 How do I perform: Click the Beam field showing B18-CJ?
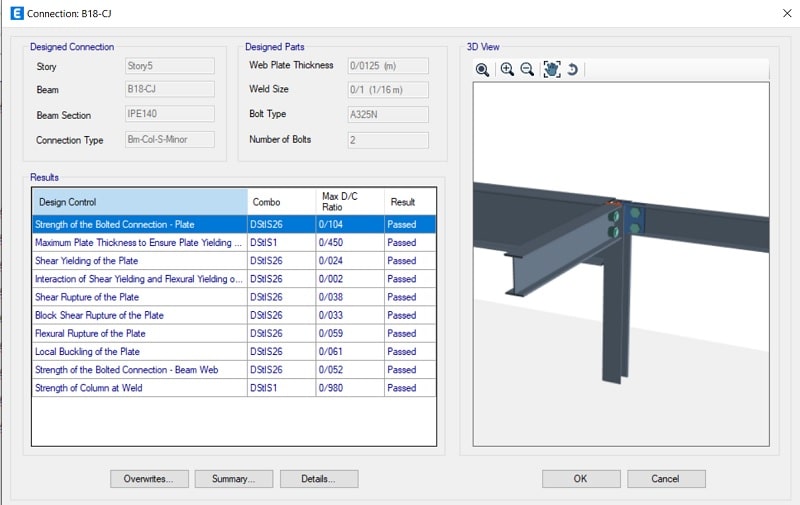170,89
